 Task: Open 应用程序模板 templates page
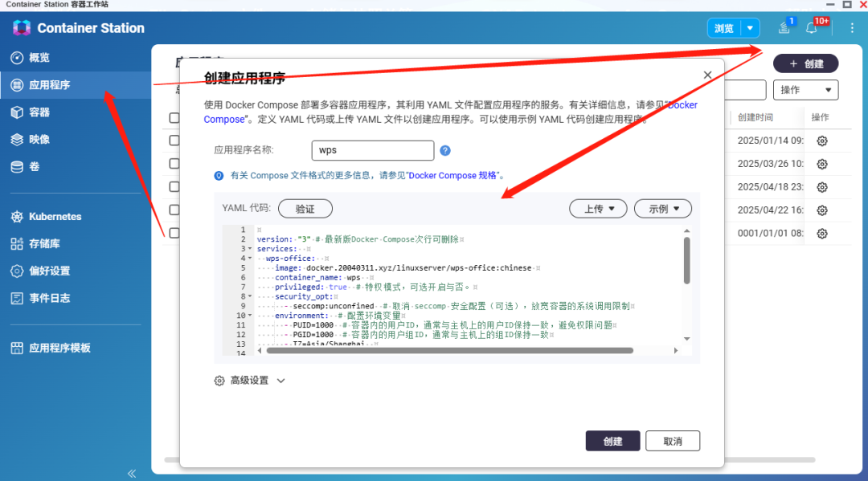[x=59, y=348]
